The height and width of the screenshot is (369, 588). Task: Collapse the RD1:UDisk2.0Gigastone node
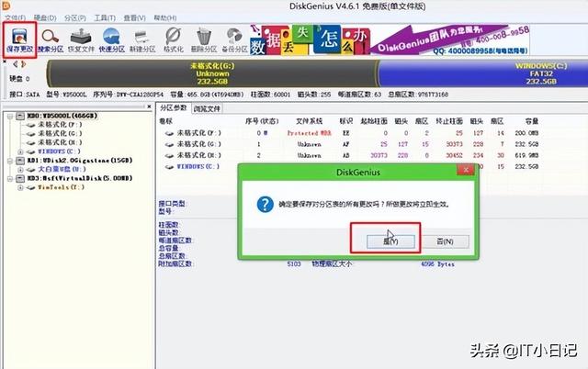[10, 161]
